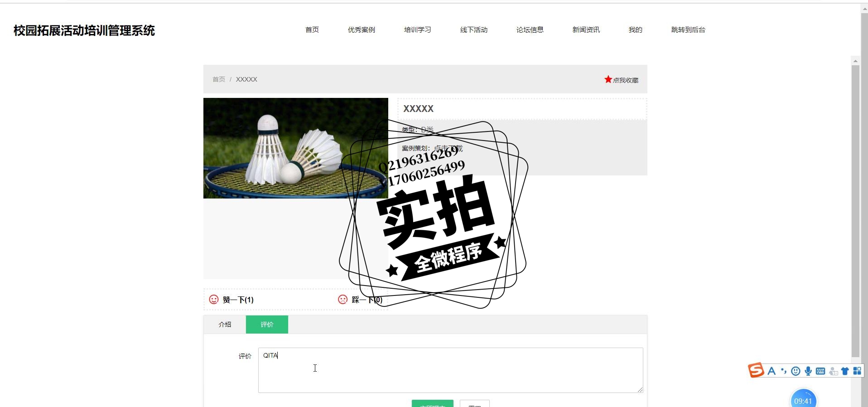Click the textarea resize corner handle

(640, 390)
